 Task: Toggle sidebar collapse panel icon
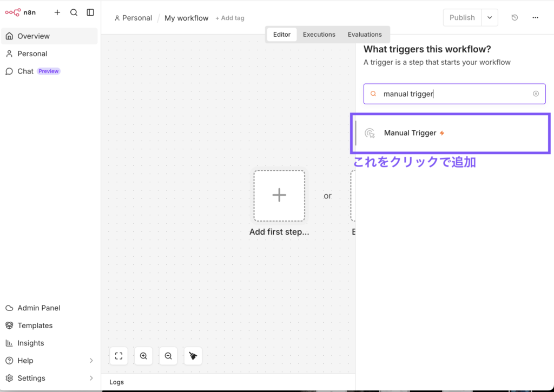(x=90, y=12)
